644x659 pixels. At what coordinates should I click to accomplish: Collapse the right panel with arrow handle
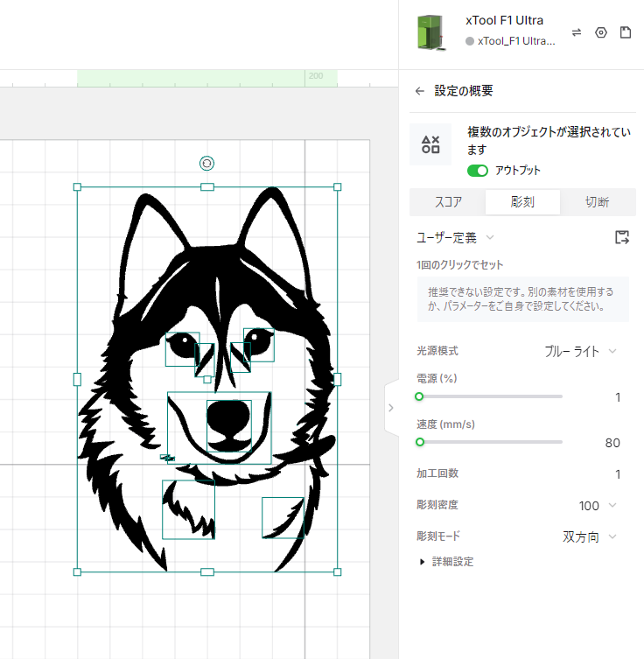pyautogui.click(x=390, y=407)
